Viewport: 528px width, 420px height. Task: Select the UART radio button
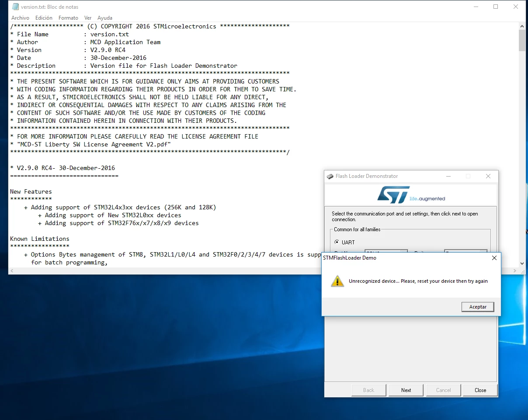[x=337, y=242]
